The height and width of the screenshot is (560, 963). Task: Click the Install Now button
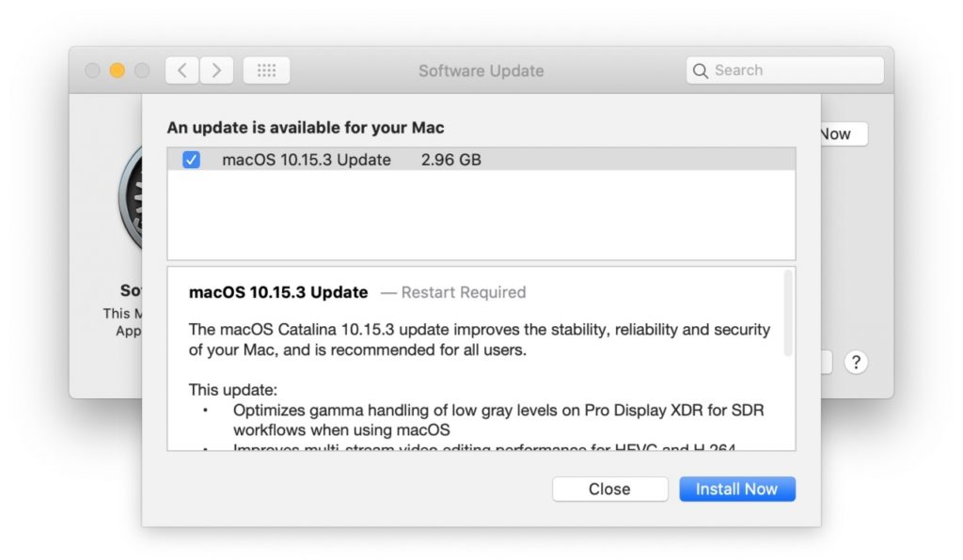coord(736,489)
